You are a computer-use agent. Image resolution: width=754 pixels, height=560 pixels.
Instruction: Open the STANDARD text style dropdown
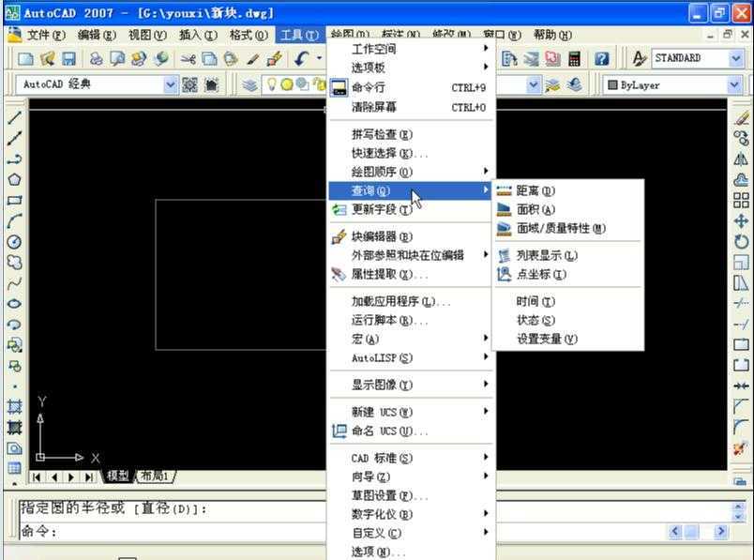736,59
